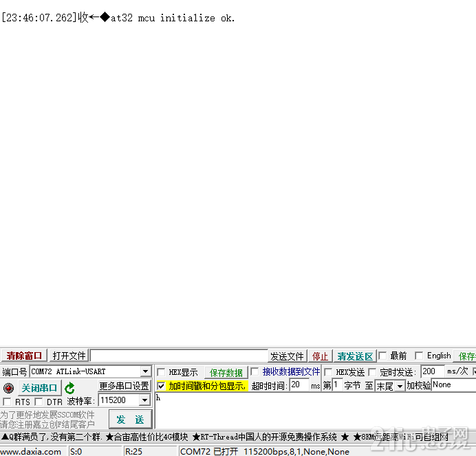The width and height of the screenshot is (476, 456).
Task: Click the 停止 stop button
Action: [320, 356]
